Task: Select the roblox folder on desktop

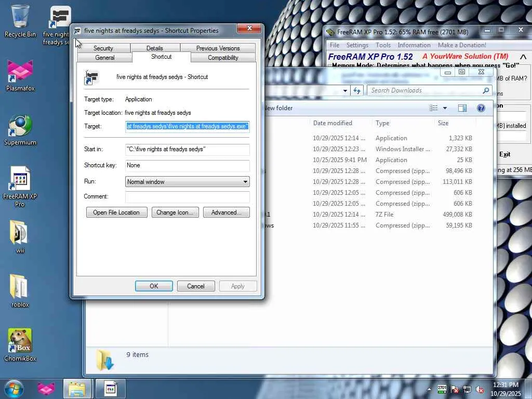Action: tap(20, 291)
